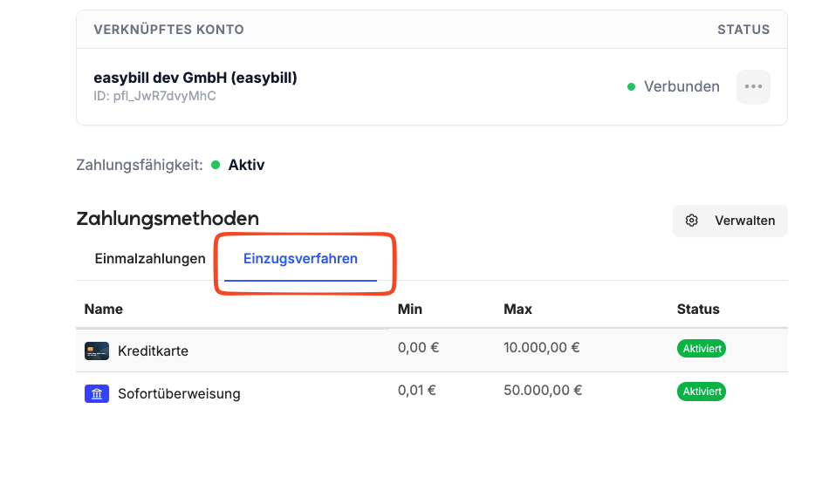Viewport: 822px width, 504px height.
Task: Click the Kreditkarte card icon
Action: click(x=97, y=351)
